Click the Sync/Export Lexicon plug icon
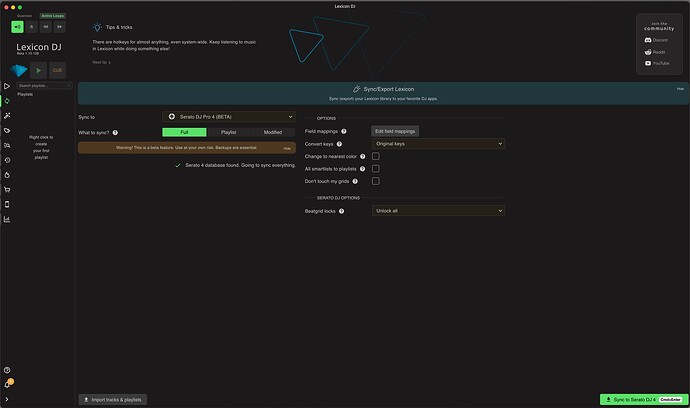This screenshot has height=408, width=690. pos(356,89)
